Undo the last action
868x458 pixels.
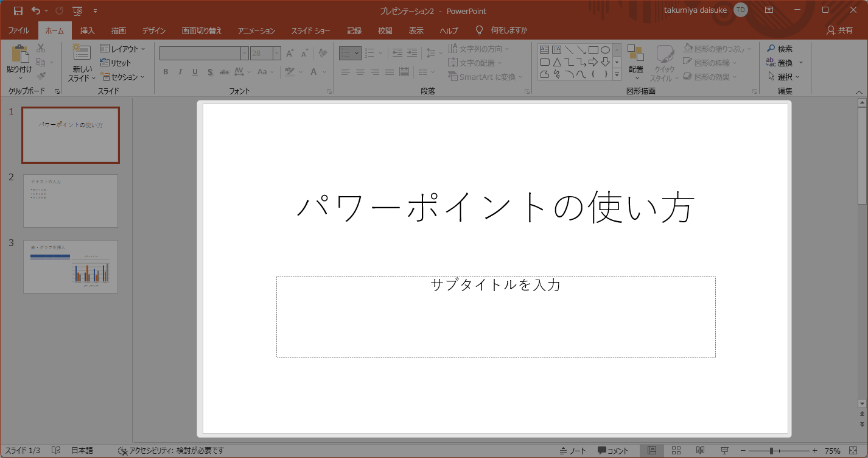pos(36,11)
